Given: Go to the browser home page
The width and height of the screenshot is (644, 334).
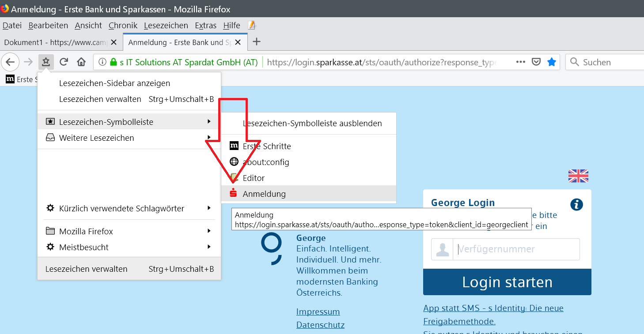Looking at the screenshot, I should click(x=81, y=62).
